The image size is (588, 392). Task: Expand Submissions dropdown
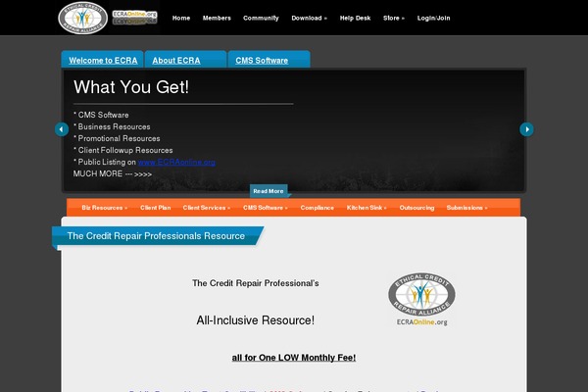pyautogui.click(x=466, y=208)
